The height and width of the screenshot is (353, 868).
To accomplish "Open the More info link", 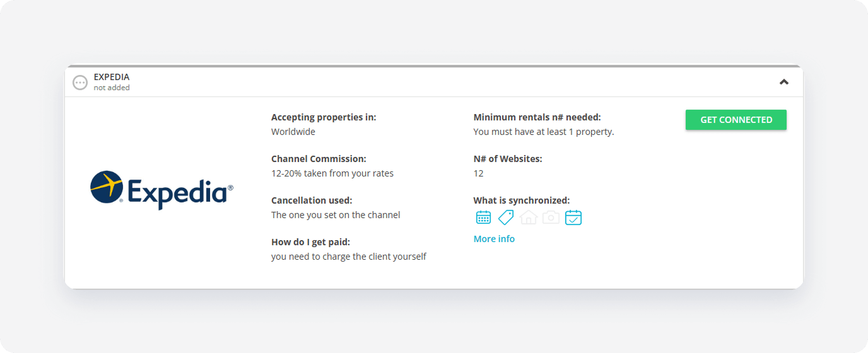I will pos(494,239).
